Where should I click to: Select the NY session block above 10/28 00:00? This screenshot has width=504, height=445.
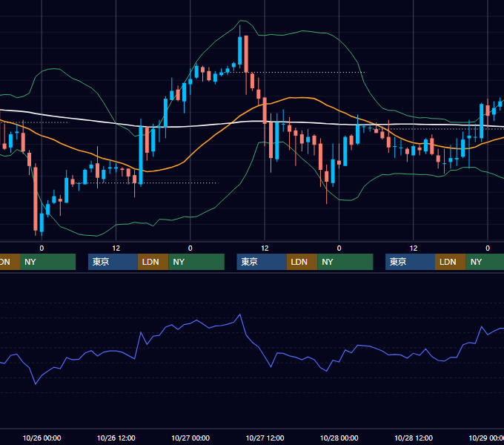pyautogui.click(x=345, y=262)
